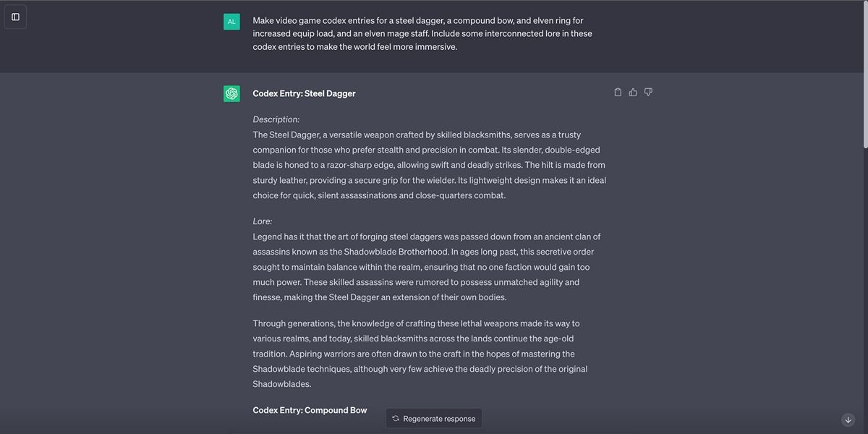Click the final word 'Shadowblades.' of the lore

281,384
